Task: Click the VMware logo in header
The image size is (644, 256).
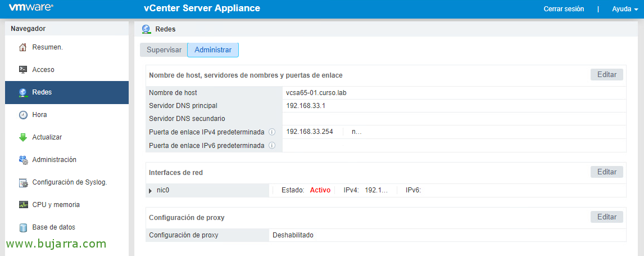Action: (31, 8)
